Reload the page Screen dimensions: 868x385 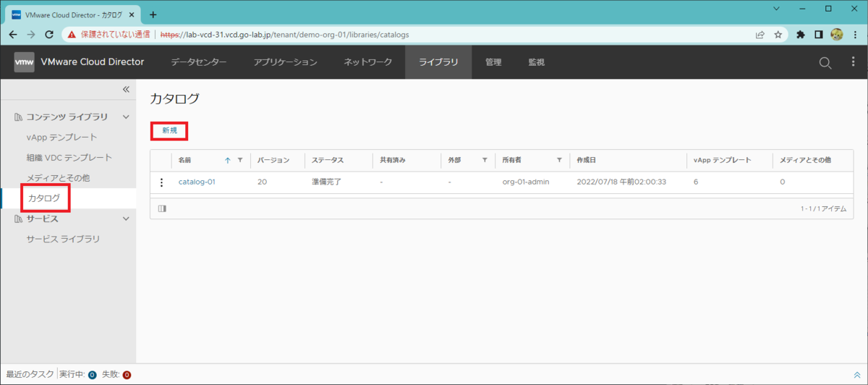point(49,34)
